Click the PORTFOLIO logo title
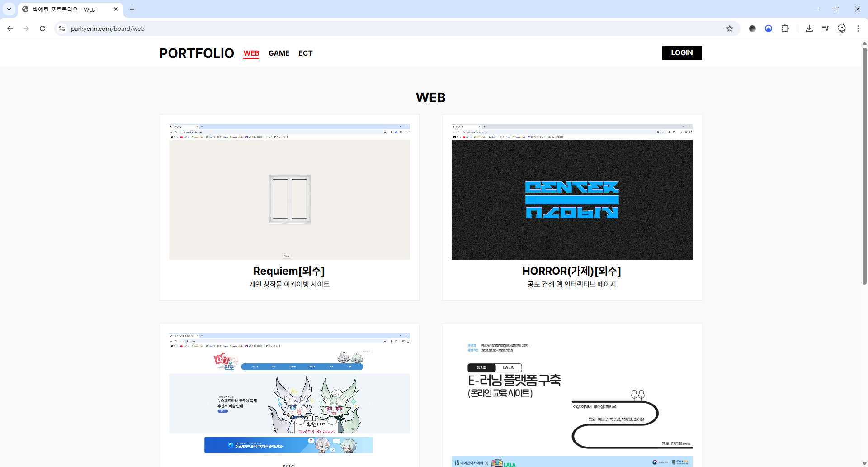The height and width of the screenshot is (467, 868). pyautogui.click(x=196, y=53)
